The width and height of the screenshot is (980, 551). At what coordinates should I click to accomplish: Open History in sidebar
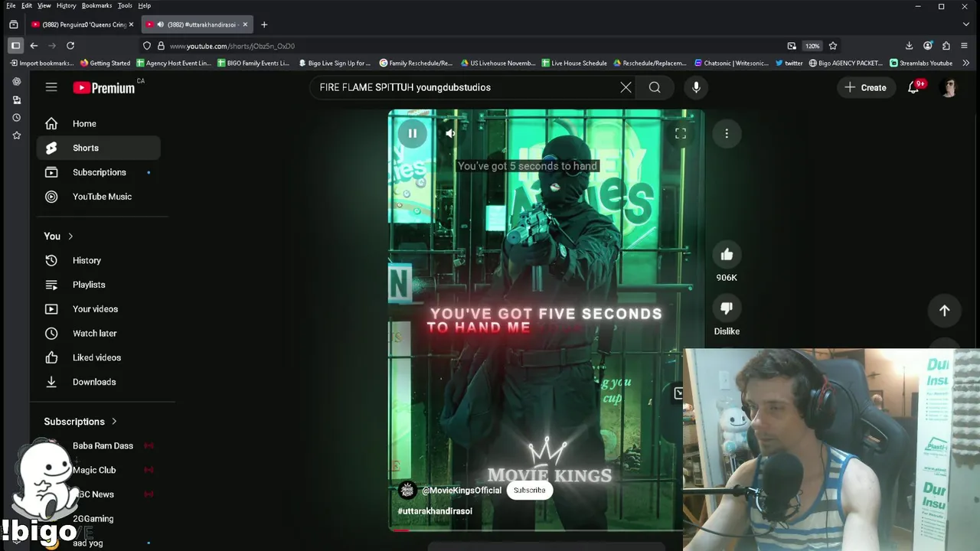pyautogui.click(x=99, y=260)
